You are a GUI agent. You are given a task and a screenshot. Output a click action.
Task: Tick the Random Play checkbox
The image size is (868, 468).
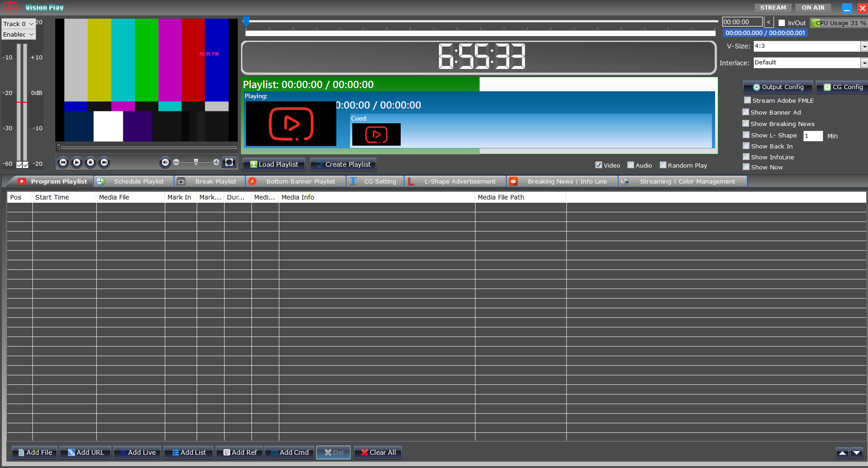click(663, 165)
